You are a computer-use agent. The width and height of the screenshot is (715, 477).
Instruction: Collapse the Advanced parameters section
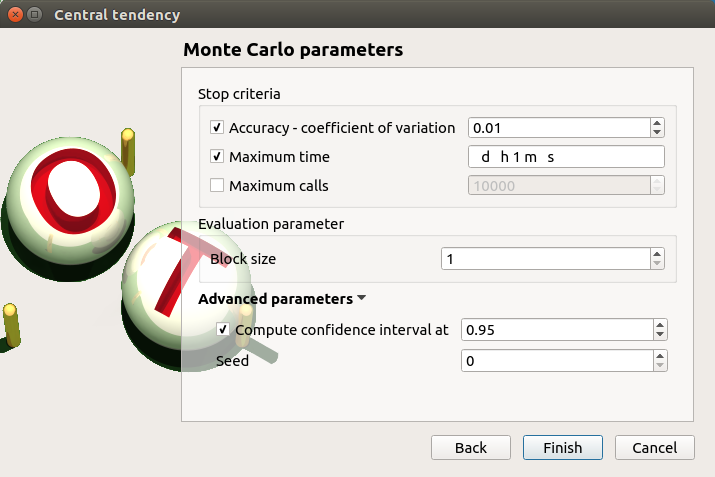pos(361,298)
